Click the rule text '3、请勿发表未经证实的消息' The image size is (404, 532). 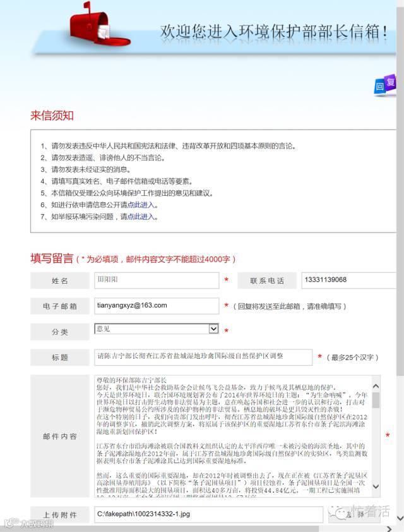pos(86,169)
